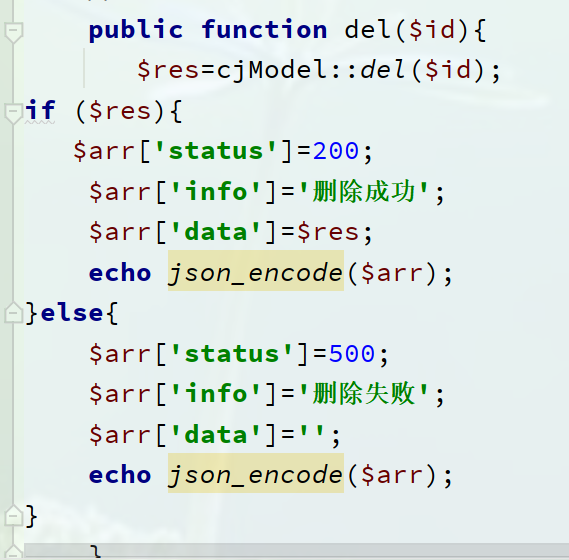Collapse the del function fold marker
Viewport: 569px width, 560px height.
tap(14, 32)
